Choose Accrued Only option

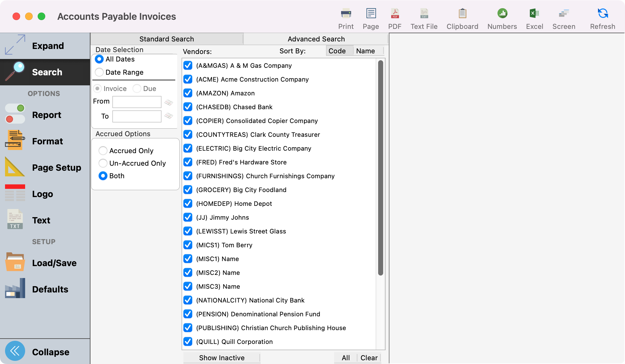tap(103, 151)
